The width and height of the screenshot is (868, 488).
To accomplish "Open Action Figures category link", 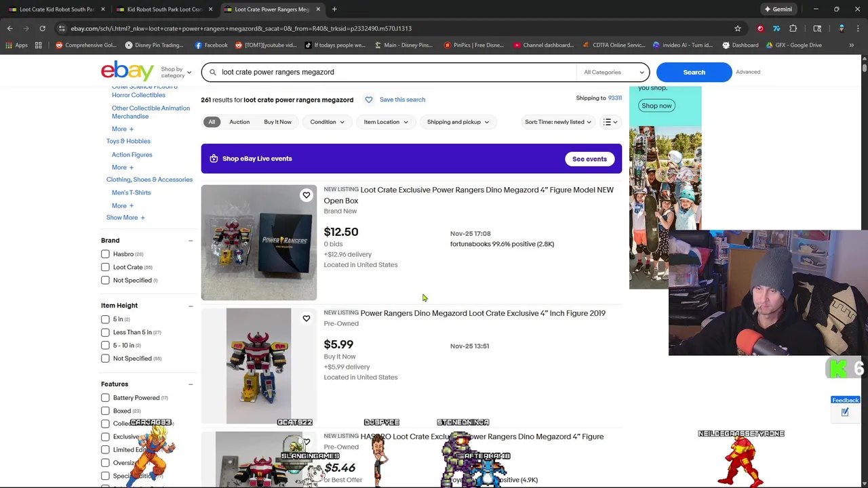I will (x=132, y=155).
